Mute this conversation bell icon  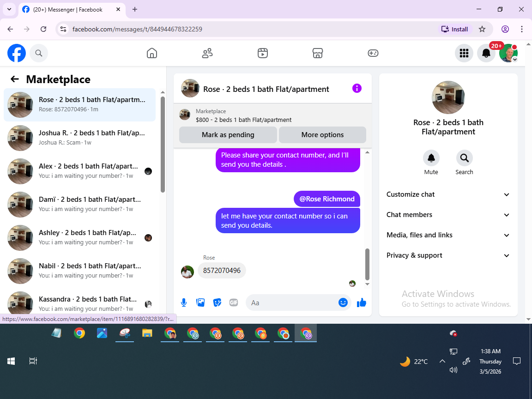click(x=431, y=158)
